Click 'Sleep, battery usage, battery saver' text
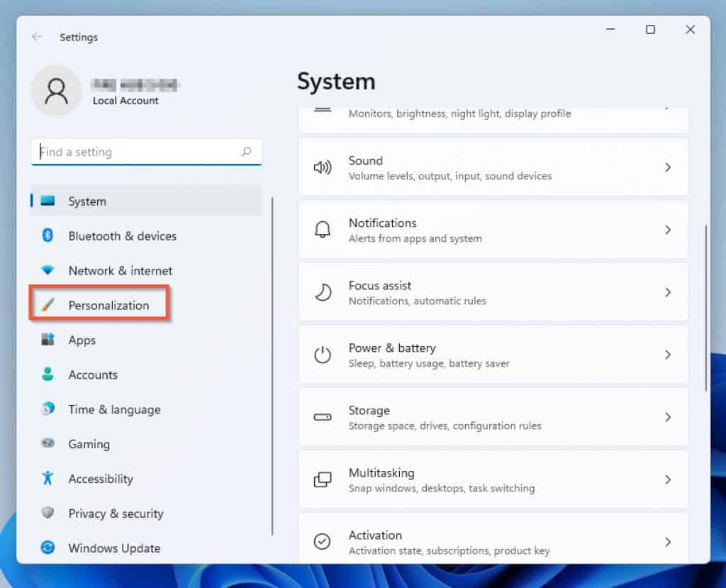The width and height of the screenshot is (726, 588). point(429,363)
